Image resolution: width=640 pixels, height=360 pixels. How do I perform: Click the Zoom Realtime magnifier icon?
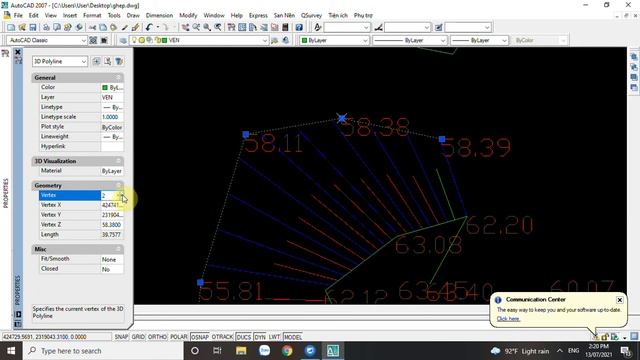coord(196,27)
